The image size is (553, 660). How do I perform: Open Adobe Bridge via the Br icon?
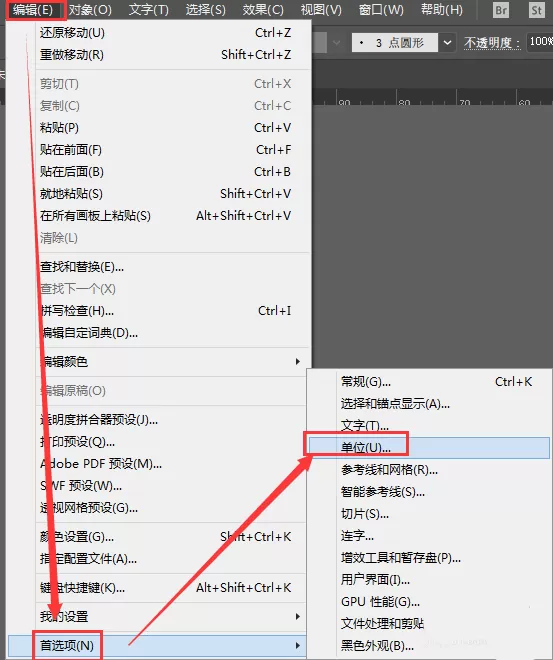coord(501,10)
